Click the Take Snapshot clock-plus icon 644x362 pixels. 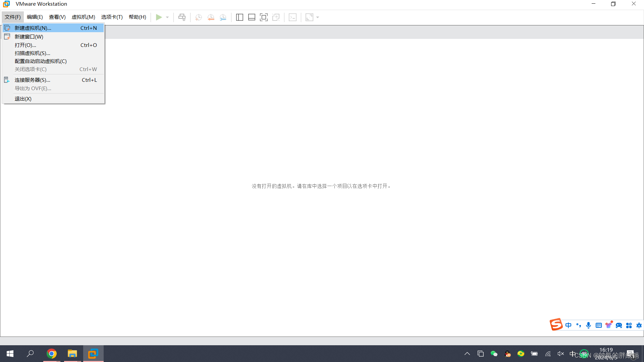click(x=199, y=17)
